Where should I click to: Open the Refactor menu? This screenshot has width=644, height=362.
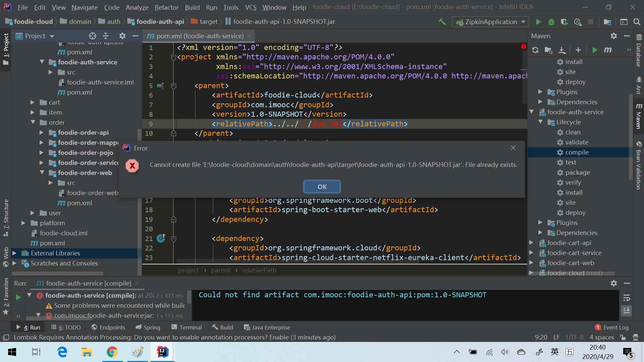tap(166, 7)
